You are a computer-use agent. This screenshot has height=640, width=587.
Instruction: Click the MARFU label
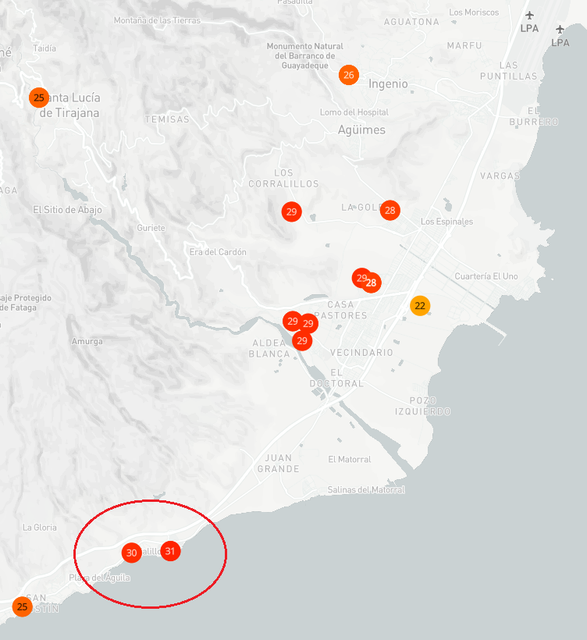pyautogui.click(x=464, y=45)
